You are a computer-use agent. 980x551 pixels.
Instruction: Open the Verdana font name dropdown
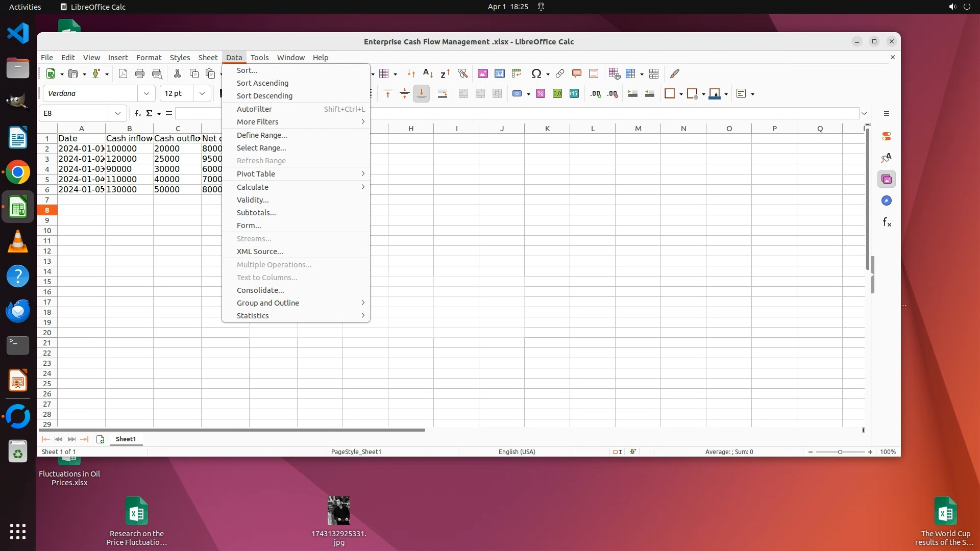(146, 93)
